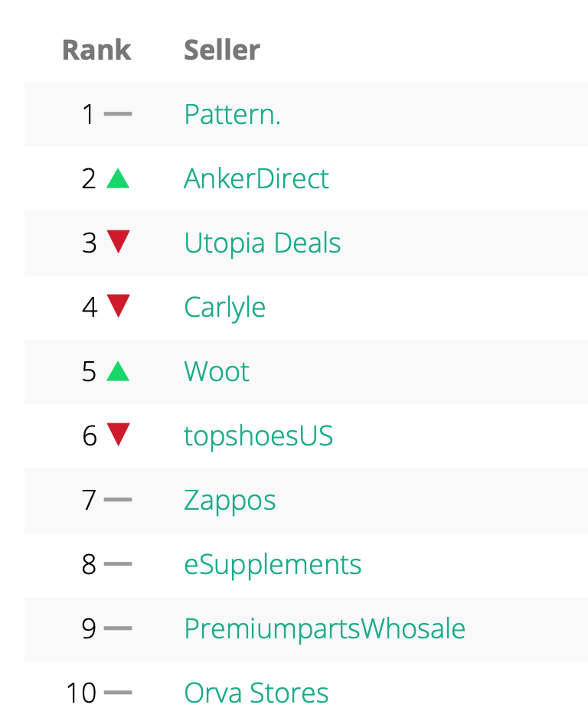Click the gray dash icon next to Pattern.
The width and height of the screenshot is (588, 721).
(x=118, y=115)
